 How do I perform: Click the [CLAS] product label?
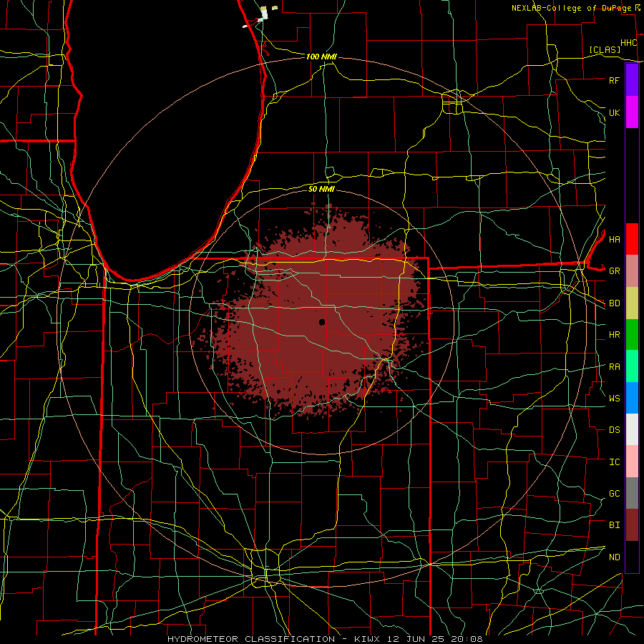(605, 49)
